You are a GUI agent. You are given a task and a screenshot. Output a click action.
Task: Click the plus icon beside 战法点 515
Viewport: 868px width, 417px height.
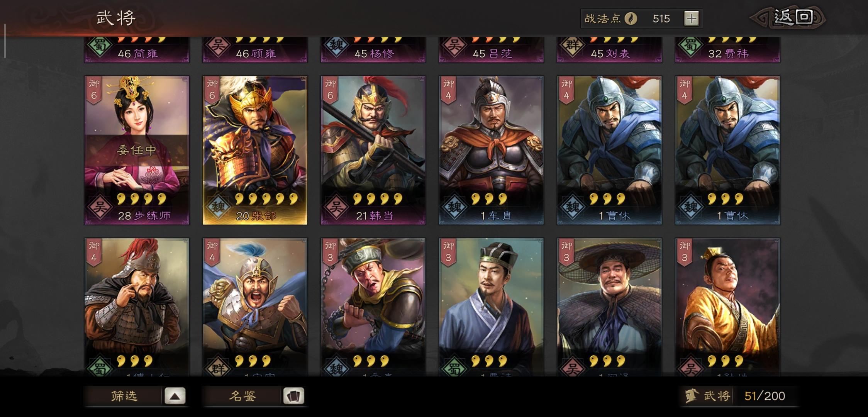point(691,19)
